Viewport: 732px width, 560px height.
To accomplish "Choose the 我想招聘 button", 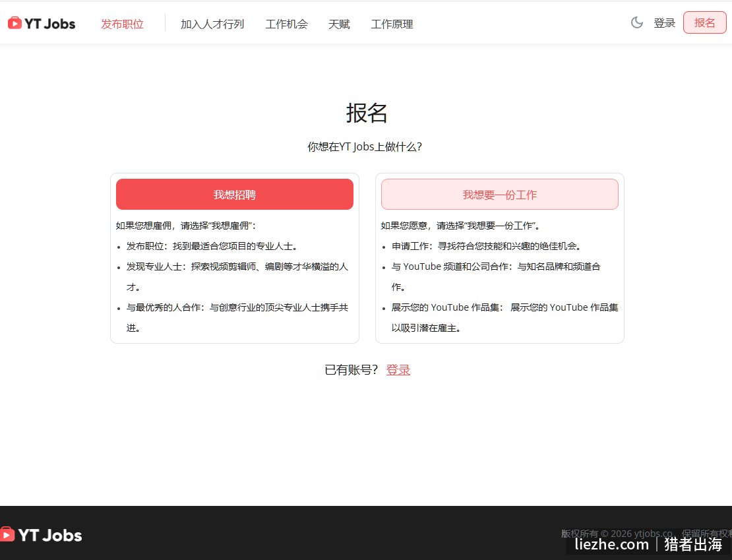I will pyautogui.click(x=235, y=195).
